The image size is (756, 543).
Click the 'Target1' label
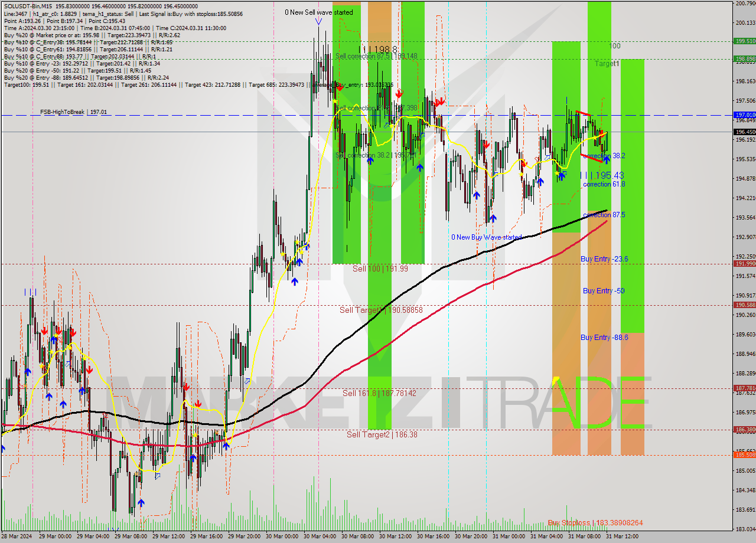(607, 63)
